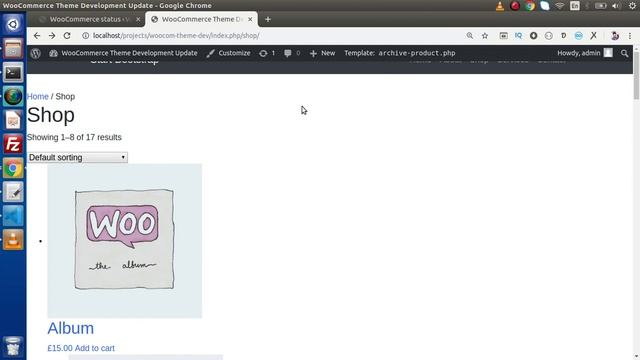
Task: Open the Woo album product image
Action: pos(124,241)
